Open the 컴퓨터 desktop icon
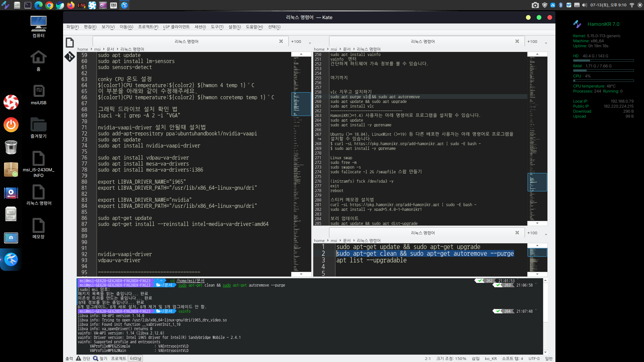 pyautogui.click(x=39, y=27)
